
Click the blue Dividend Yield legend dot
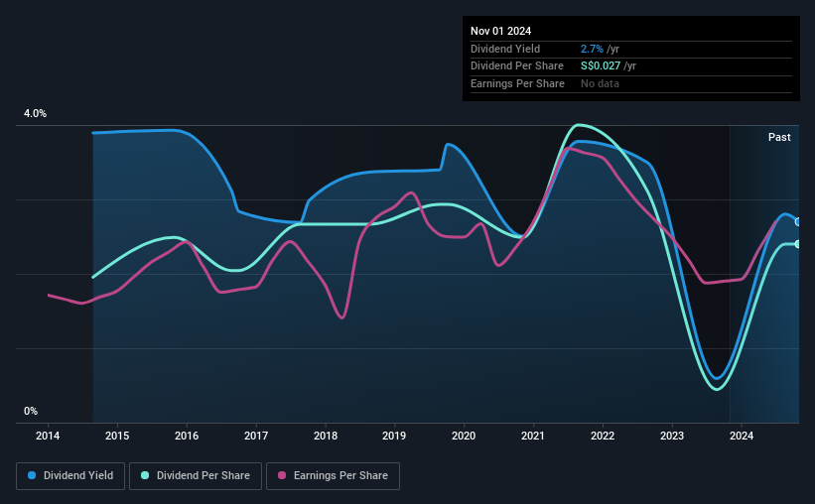click(x=32, y=475)
